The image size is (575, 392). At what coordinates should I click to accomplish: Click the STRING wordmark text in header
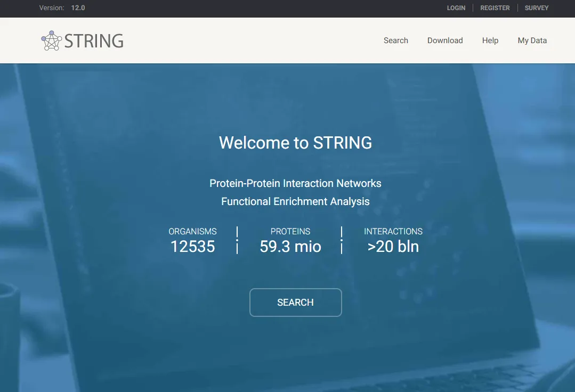[x=94, y=41]
